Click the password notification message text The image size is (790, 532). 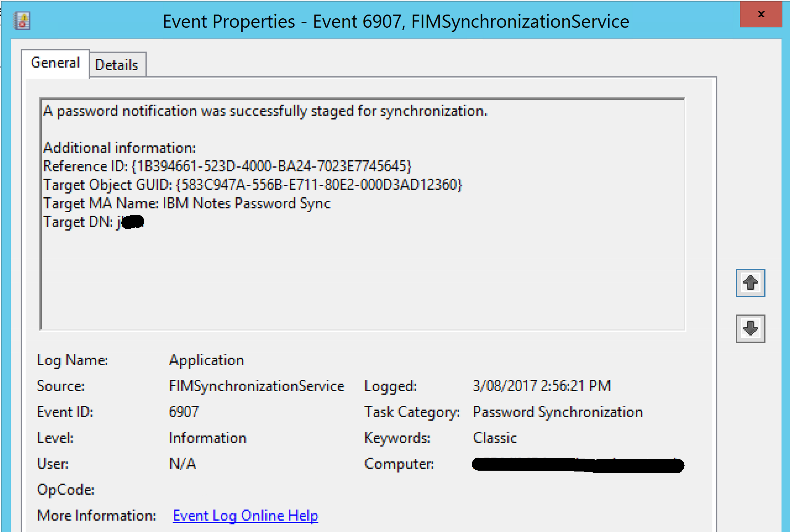pos(265,111)
